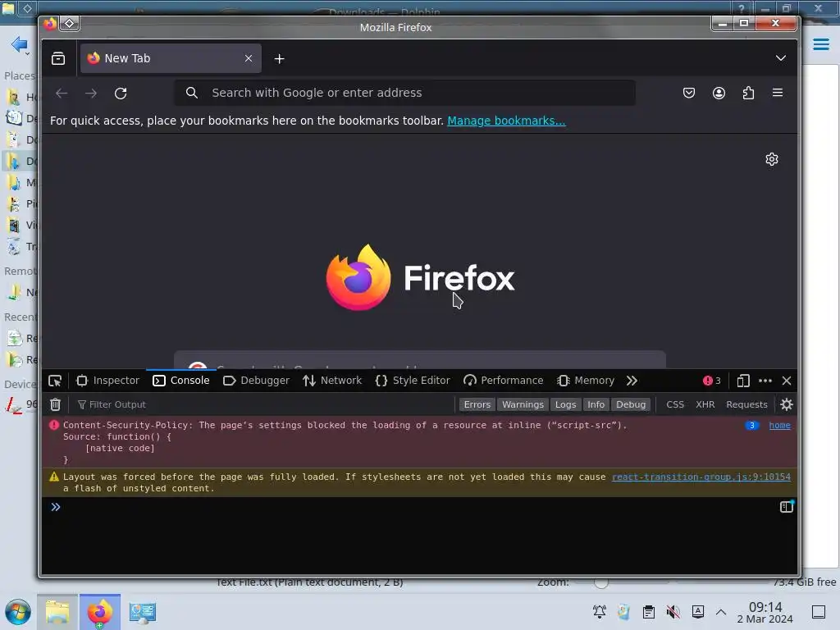Clear the web console output
The image size is (840, 630).
55,404
